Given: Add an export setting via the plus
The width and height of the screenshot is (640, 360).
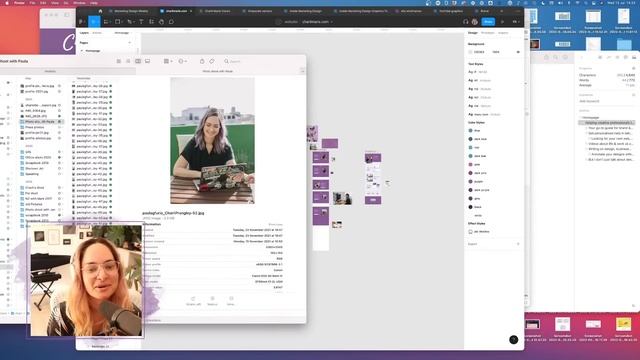Looking at the screenshot, I should [x=518, y=244].
